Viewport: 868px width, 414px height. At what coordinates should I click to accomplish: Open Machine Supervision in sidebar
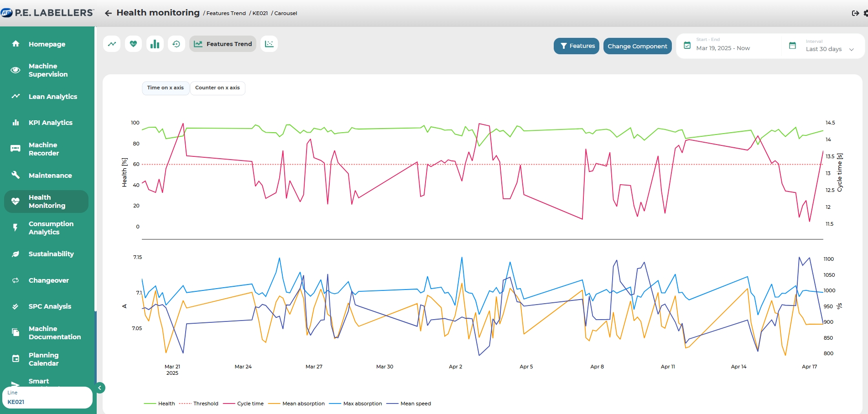[48, 70]
